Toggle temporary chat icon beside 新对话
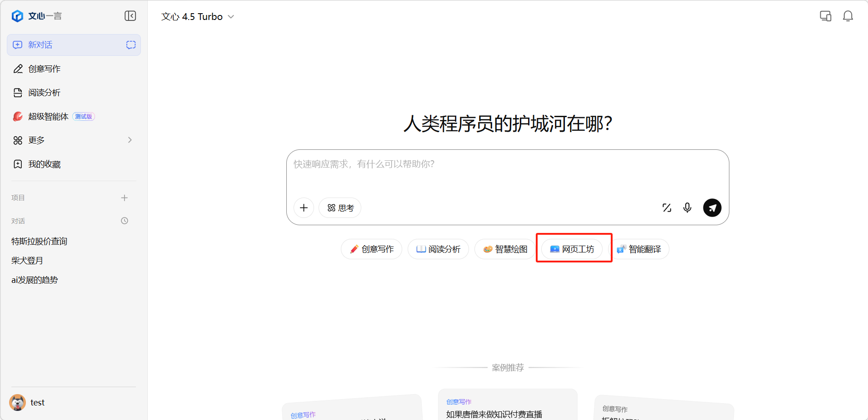Viewport: 868px width, 420px height. [131, 45]
